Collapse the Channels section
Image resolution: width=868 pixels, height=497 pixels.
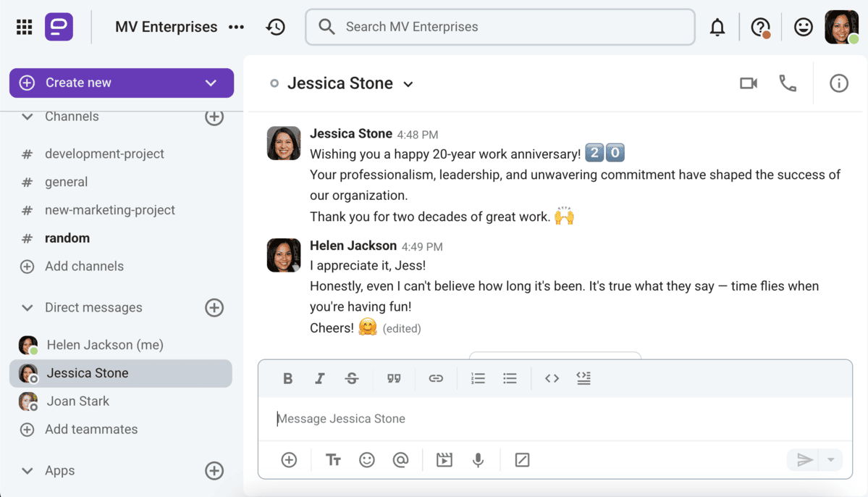pyautogui.click(x=27, y=117)
